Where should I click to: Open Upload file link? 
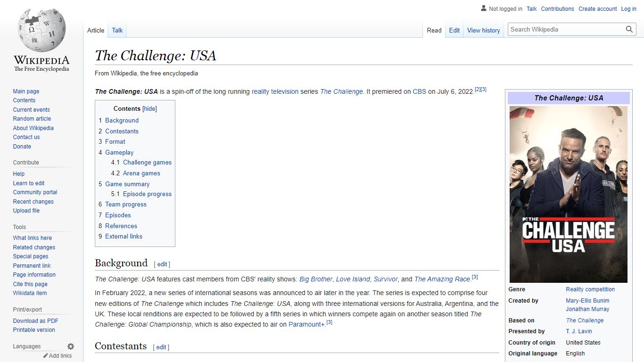tap(26, 211)
